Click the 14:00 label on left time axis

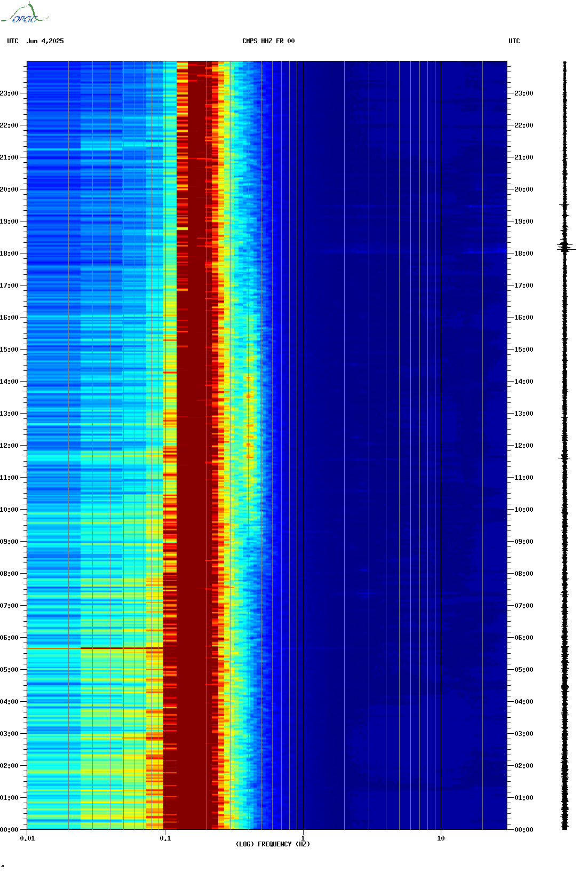[10, 382]
